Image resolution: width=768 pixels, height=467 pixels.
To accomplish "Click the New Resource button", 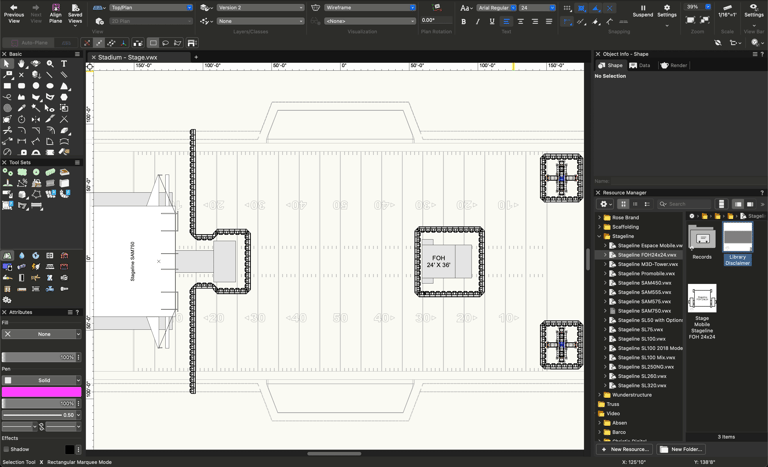I will [x=624, y=449].
